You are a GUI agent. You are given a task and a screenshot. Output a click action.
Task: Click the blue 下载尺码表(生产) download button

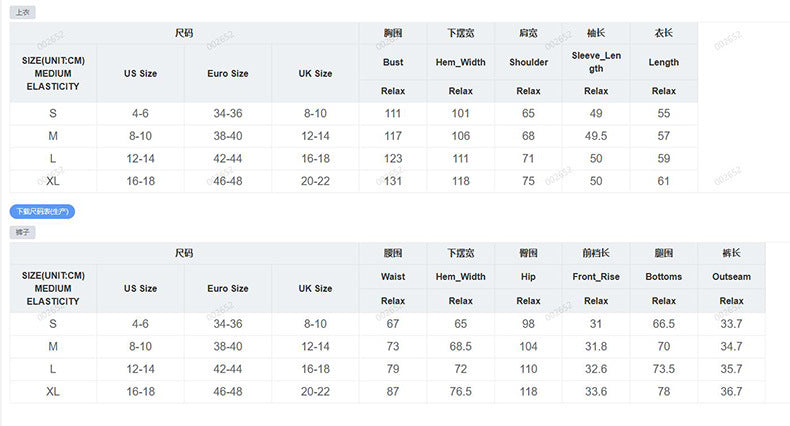42,211
